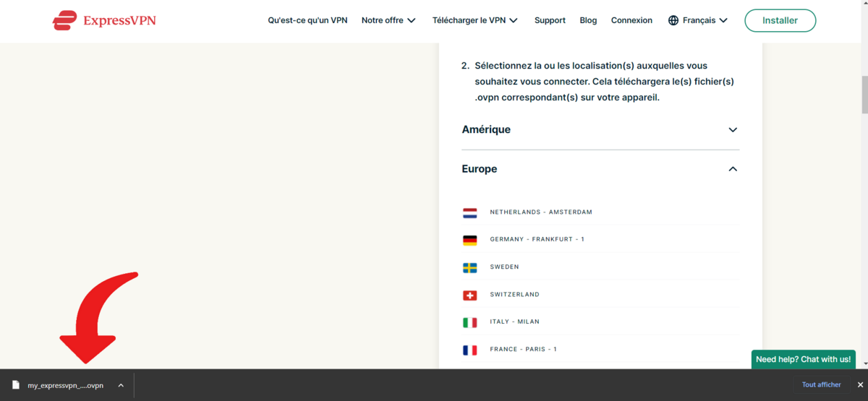Open Need help? Chat with us! widget
The image size is (868, 401).
(803, 359)
